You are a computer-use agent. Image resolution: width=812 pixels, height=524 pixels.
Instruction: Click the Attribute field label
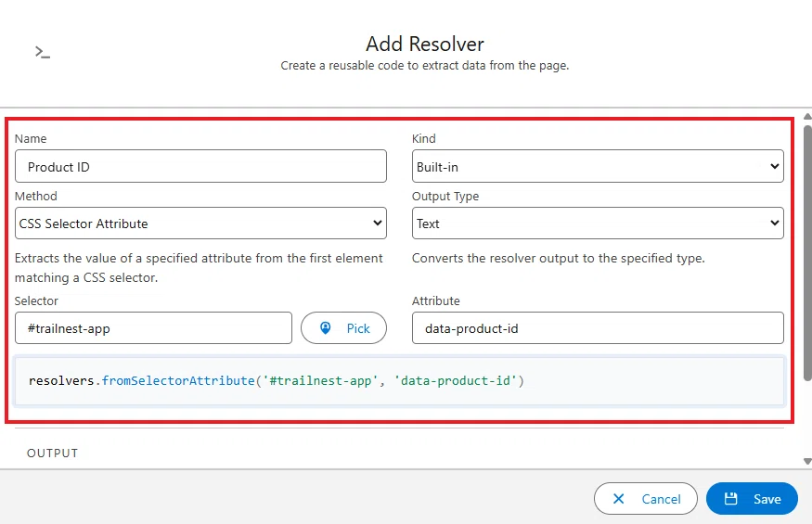(435, 300)
